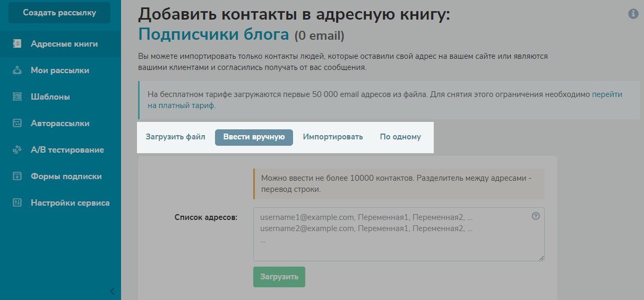Collapse the sidebar with the chevron arrow
The image size is (644, 300).
click(112, 291)
